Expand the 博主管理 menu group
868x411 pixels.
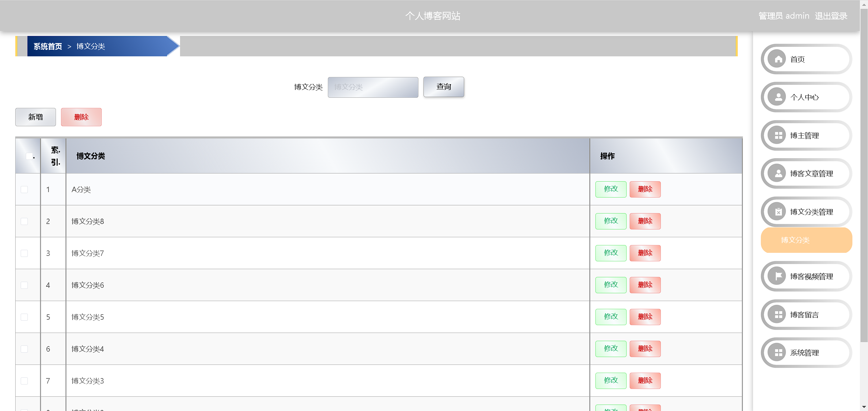pyautogui.click(x=804, y=135)
